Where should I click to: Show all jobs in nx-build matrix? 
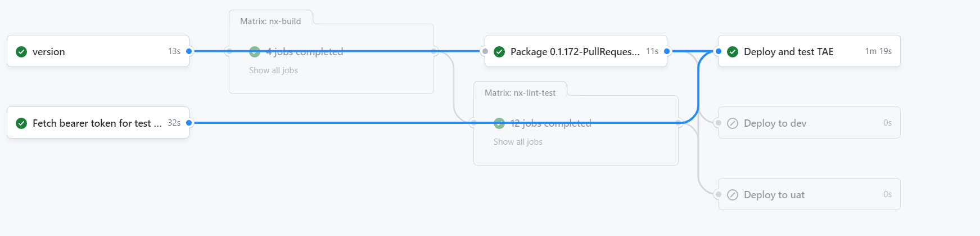pyautogui.click(x=273, y=70)
